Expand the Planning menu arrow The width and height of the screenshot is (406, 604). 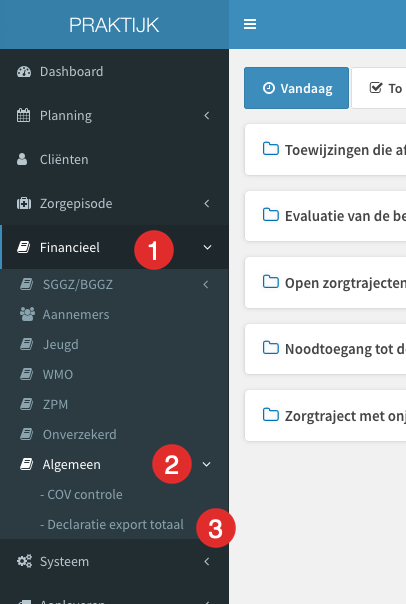[x=207, y=116]
